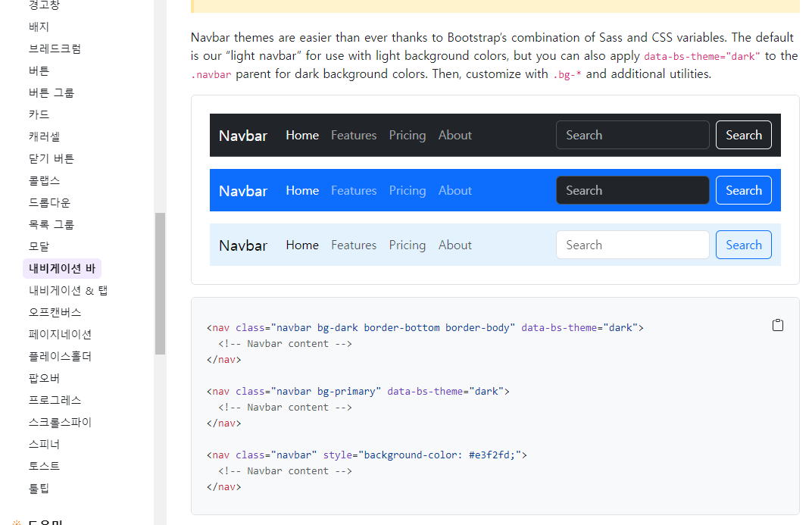Go to 프로그레스 docs page
The width and height of the screenshot is (812, 525).
pos(55,400)
